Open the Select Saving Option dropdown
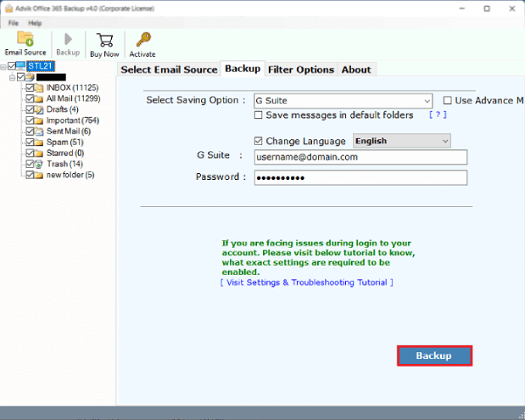Viewport: 525px width, 420px height. click(343, 101)
